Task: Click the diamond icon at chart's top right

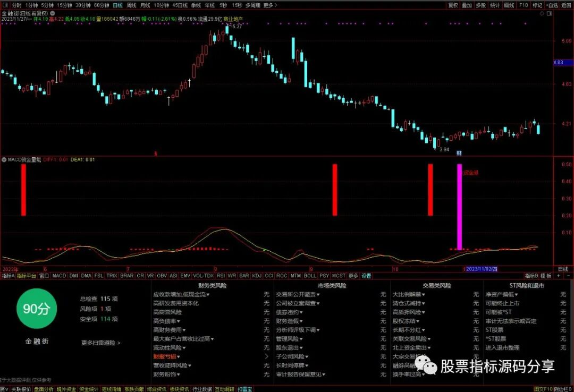Action: tap(542, 13)
